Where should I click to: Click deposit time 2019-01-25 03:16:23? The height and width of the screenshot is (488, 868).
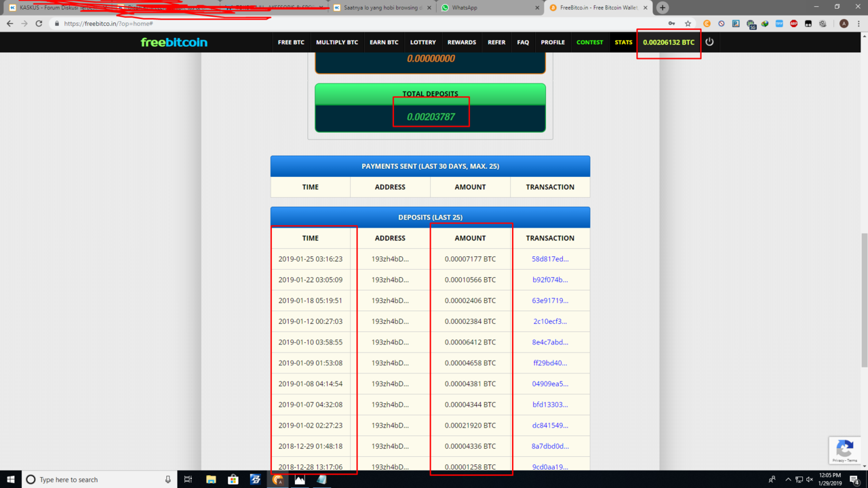pos(311,259)
